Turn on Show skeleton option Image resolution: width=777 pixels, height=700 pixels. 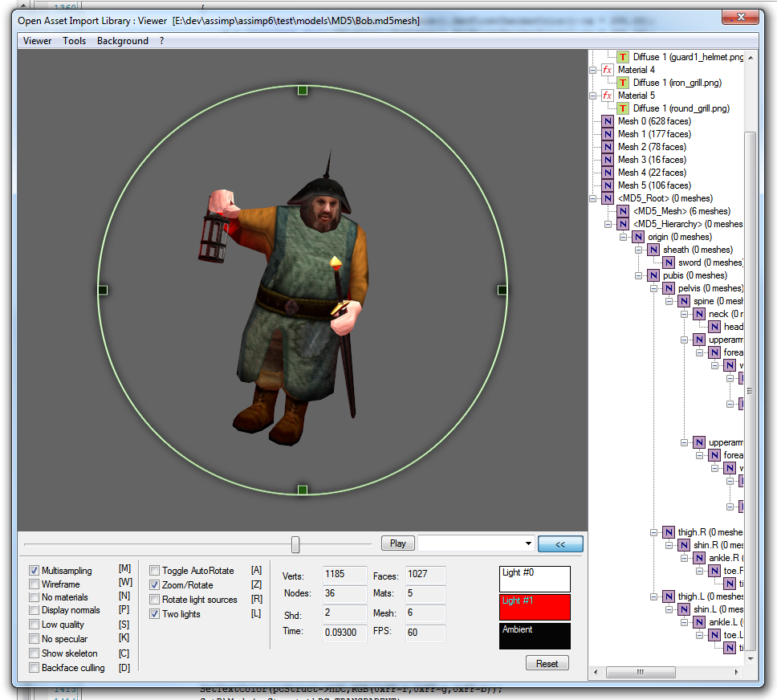click(x=34, y=653)
